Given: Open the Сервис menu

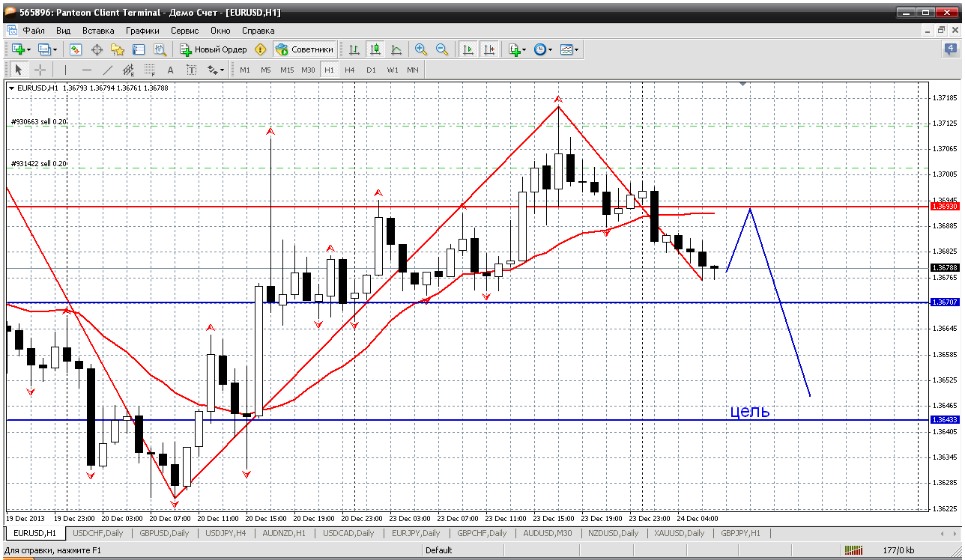Looking at the screenshot, I should (x=185, y=31).
